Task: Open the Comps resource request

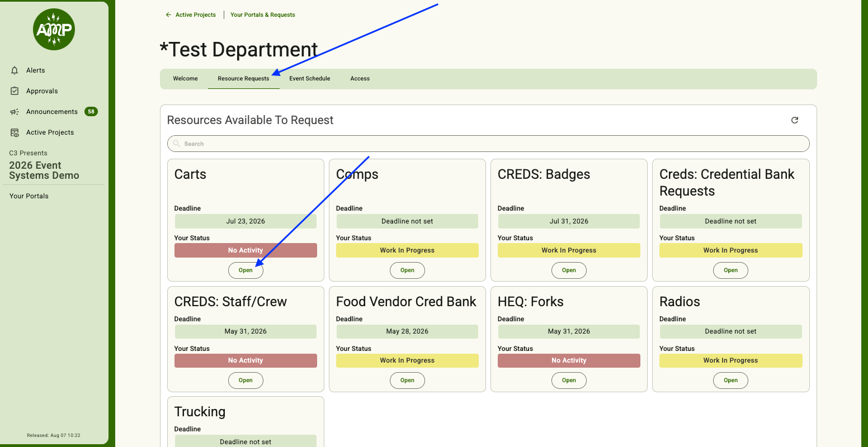Action: pos(407,270)
